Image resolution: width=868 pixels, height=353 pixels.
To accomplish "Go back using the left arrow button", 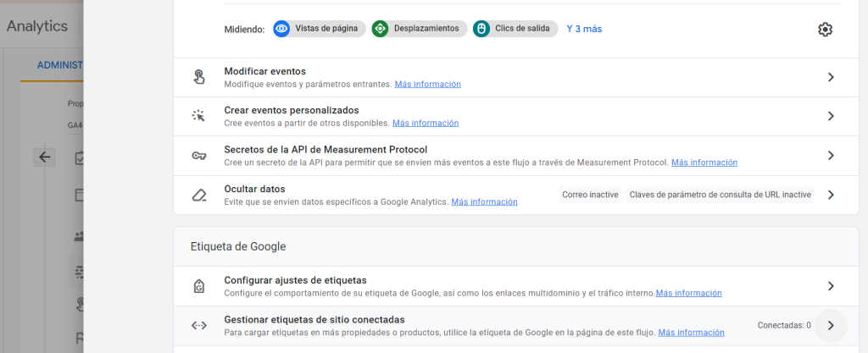I will point(45,157).
